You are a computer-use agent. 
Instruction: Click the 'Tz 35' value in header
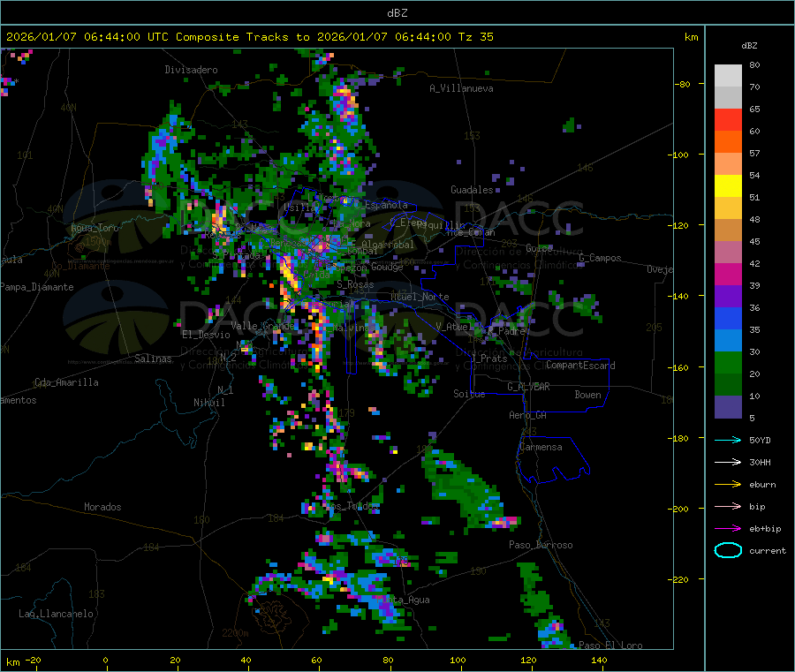pyautogui.click(x=475, y=37)
